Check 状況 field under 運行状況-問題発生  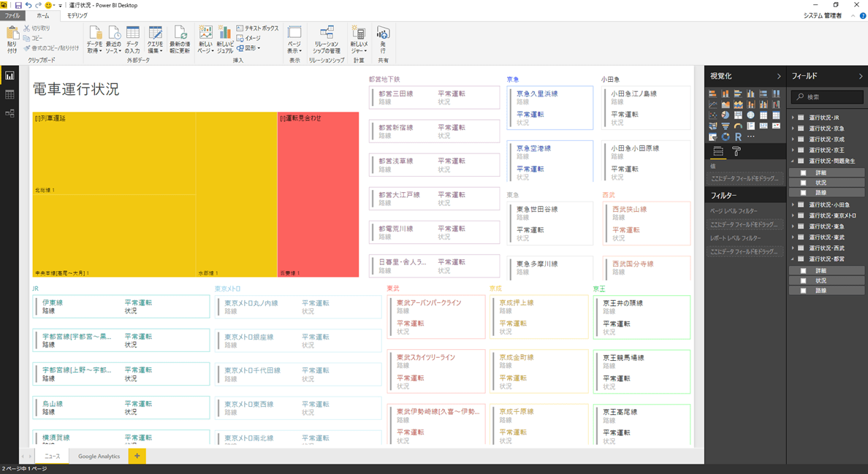[x=803, y=183]
